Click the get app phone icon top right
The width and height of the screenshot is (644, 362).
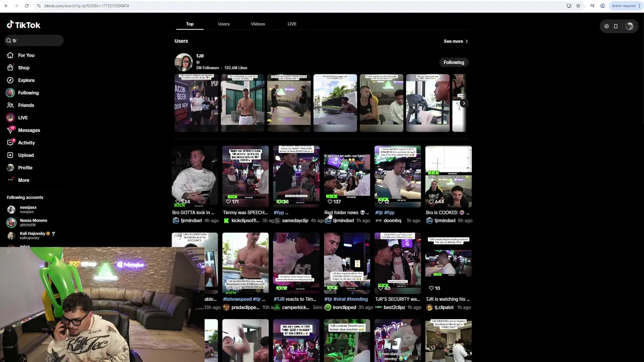pos(615,26)
